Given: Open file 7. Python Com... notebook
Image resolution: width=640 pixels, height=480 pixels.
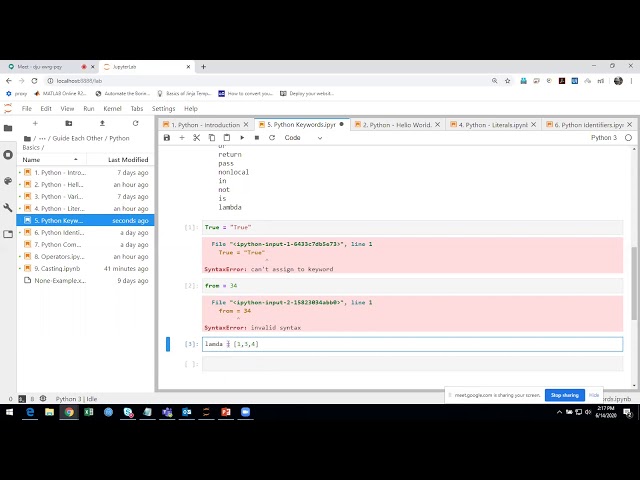Looking at the screenshot, I should pyautogui.click(x=85, y=244).
